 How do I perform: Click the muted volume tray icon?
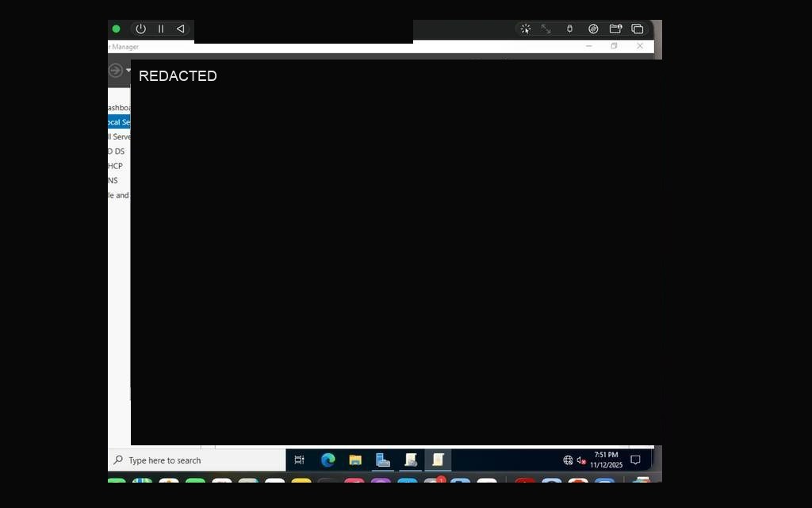point(581,460)
